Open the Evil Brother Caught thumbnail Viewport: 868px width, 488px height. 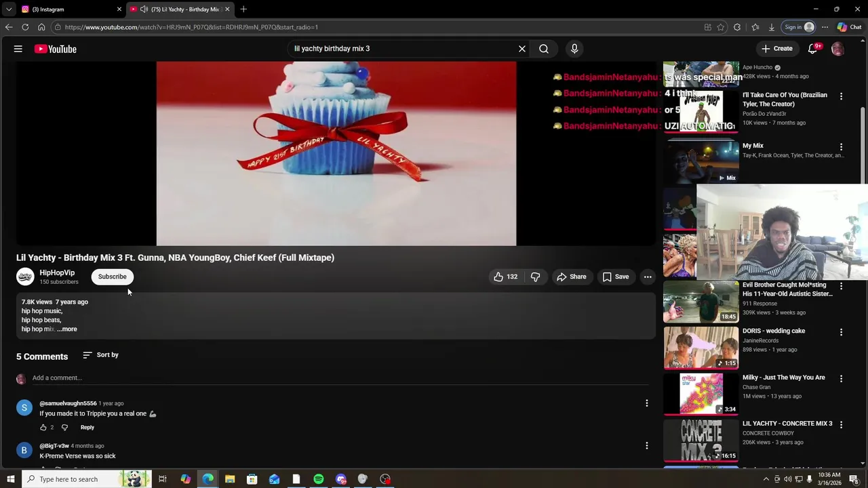click(701, 302)
